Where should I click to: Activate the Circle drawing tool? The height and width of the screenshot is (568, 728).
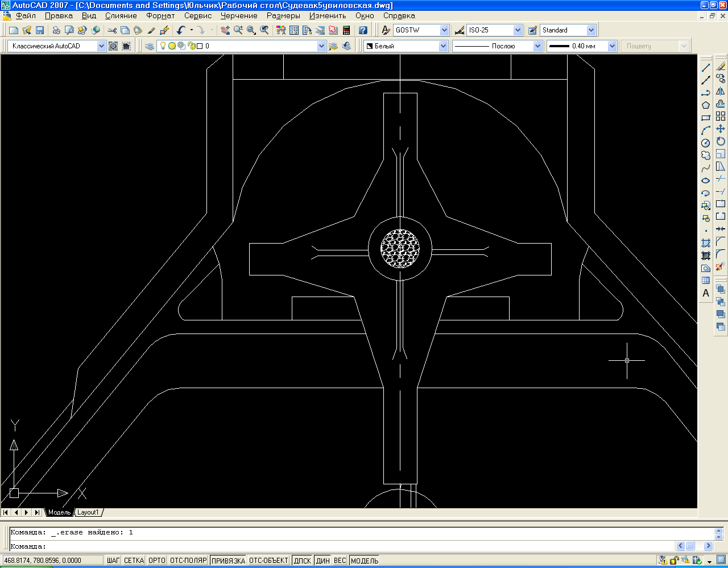(706, 143)
